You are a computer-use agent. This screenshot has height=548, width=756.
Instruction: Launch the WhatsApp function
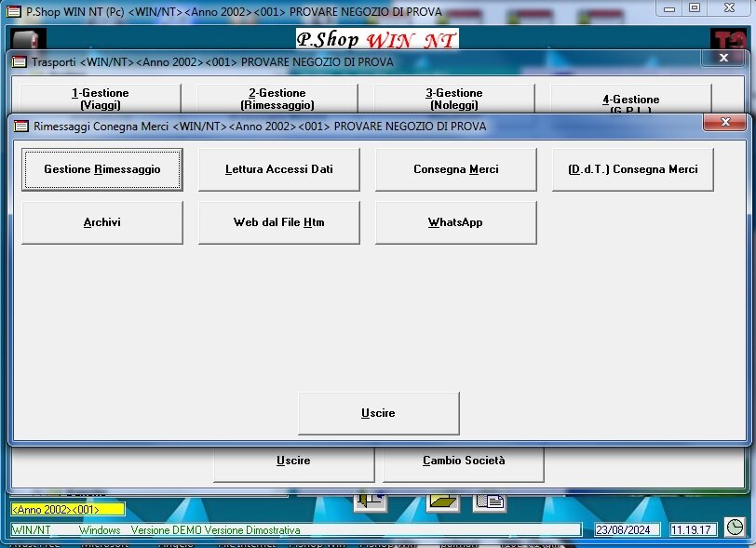456,222
